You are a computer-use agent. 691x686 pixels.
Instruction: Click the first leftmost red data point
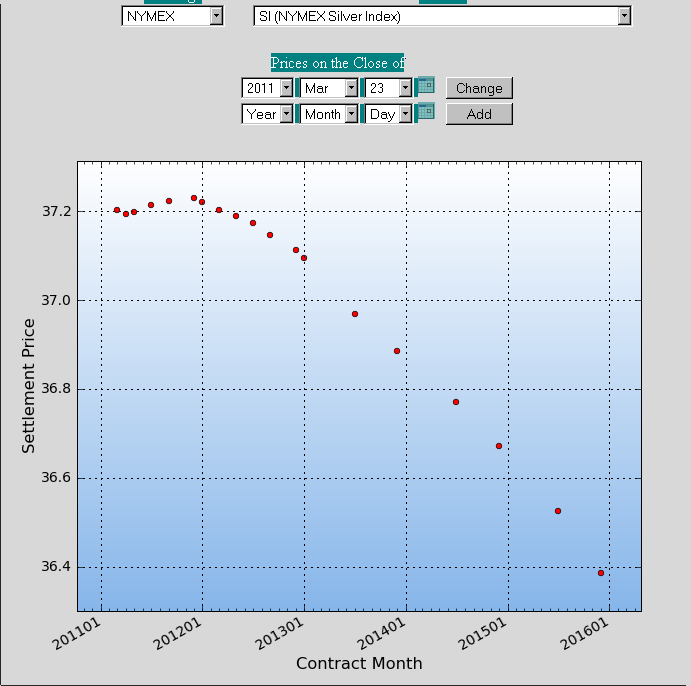[117, 210]
